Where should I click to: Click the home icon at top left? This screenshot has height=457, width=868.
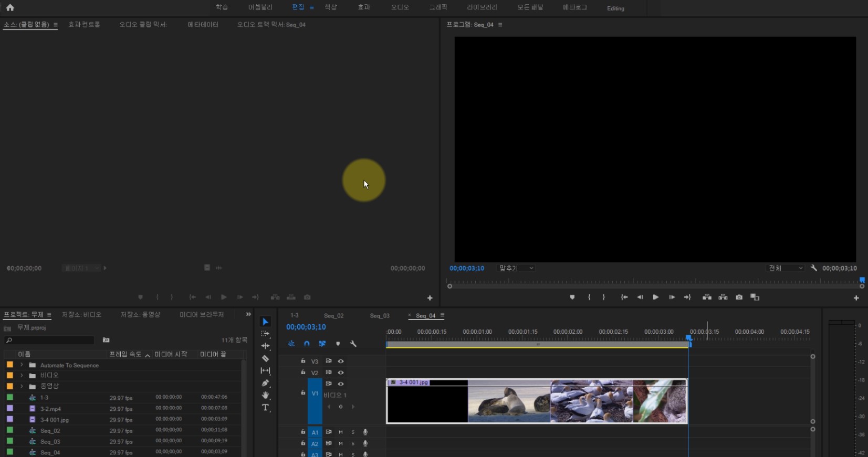click(10, 7)
